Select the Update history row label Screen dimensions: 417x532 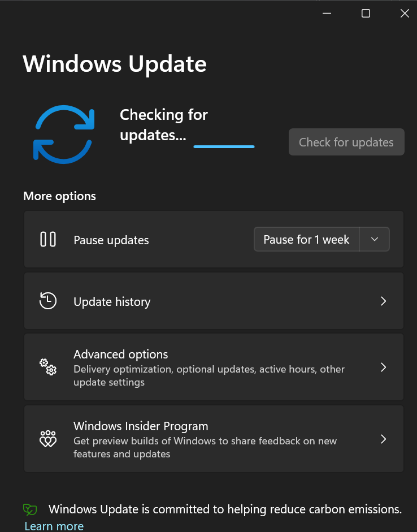(x=112, y=302)
